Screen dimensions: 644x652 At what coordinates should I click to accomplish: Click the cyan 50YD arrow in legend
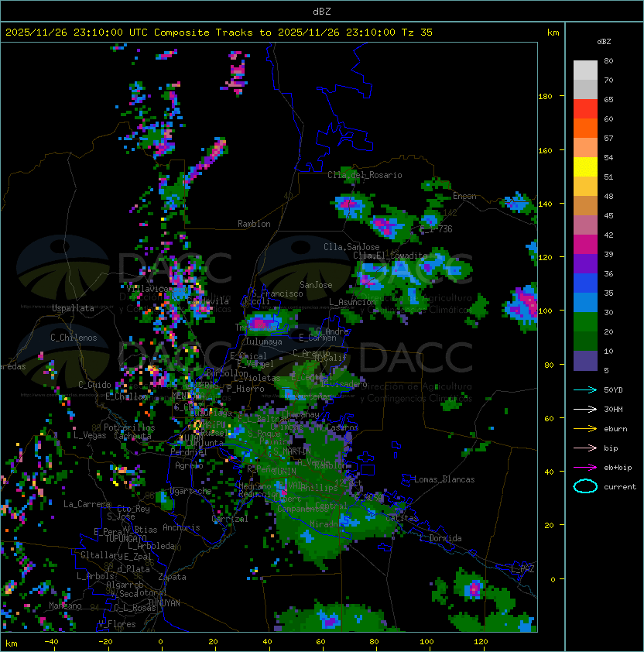(585, 389)
